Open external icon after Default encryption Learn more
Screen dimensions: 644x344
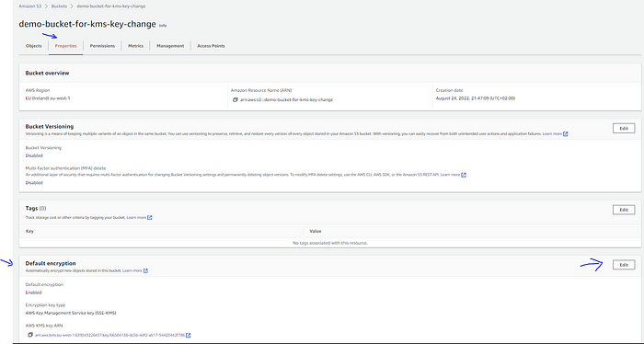point(145,271)
